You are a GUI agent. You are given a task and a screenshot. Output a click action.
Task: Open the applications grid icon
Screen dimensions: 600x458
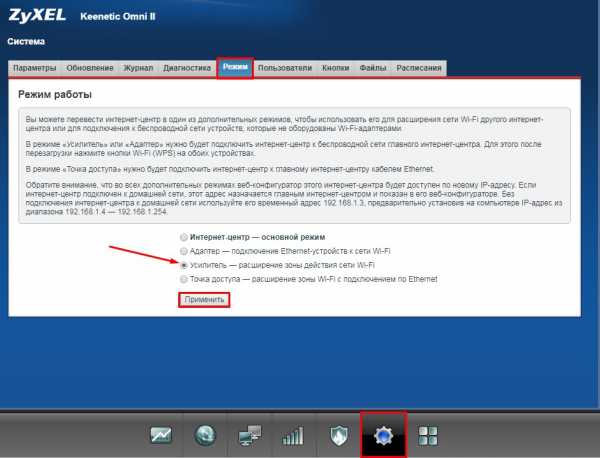(x=428, y=436)
